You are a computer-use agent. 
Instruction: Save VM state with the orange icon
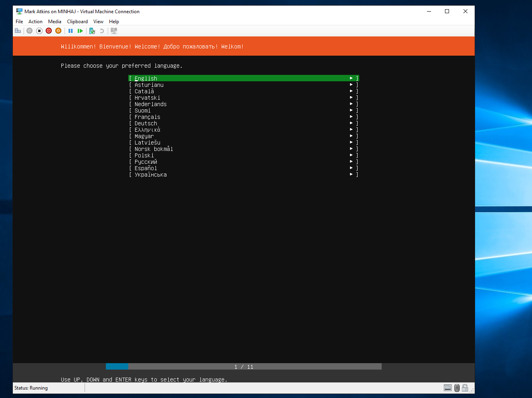coord(59,31)
